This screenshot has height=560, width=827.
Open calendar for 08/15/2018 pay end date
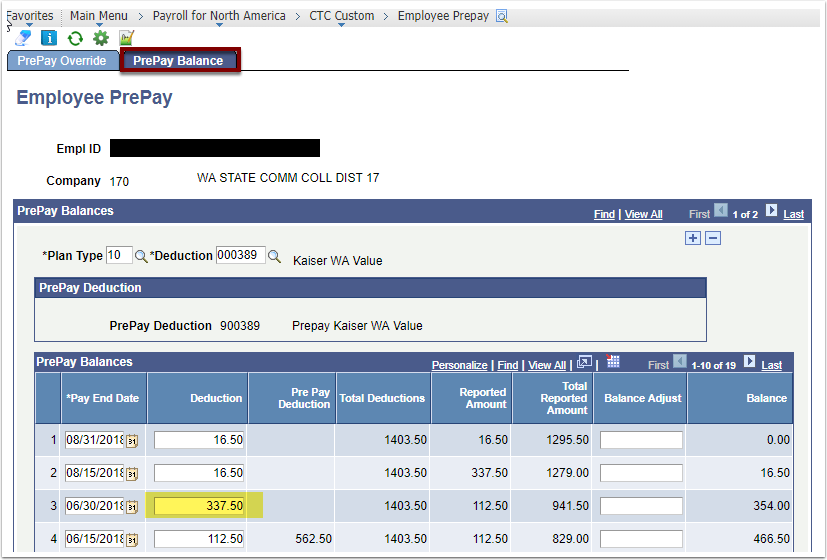(x=132, y=474)
